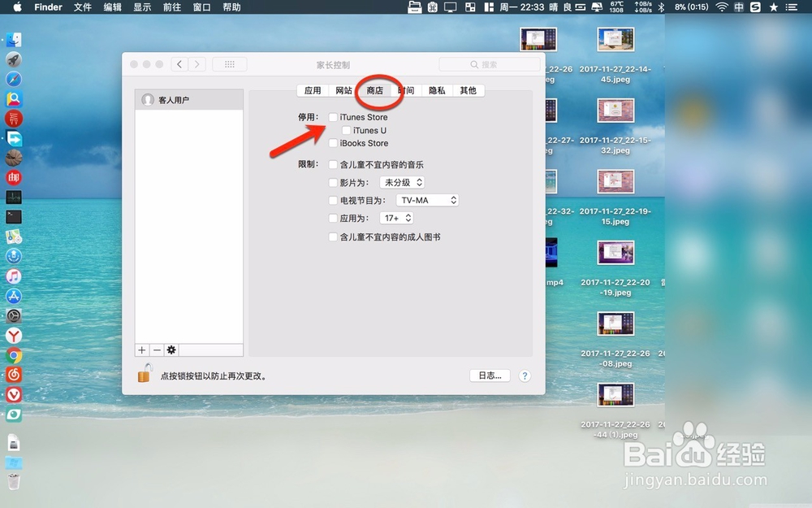
Task: Select desktop file 2017-11-27_22-19-15.jpeg thumbnail
Action: coord(615,181)
